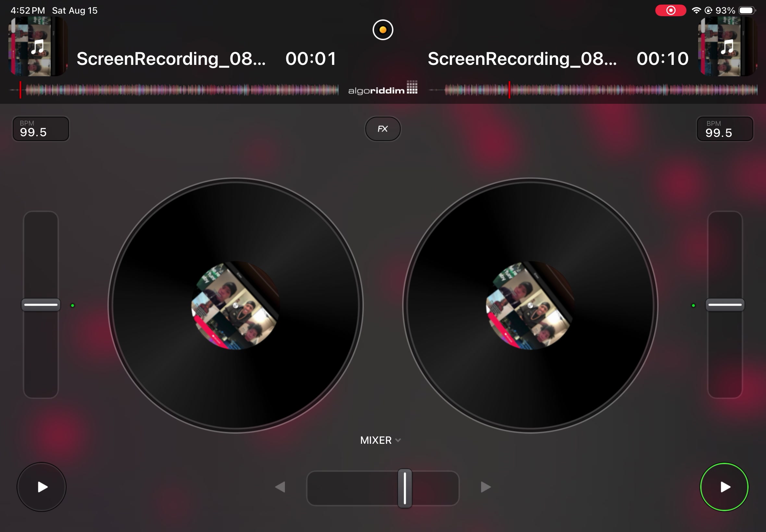Click the left deck waveform overview
The height and width of the screenshot is (532, 766).
pos(173,90)
